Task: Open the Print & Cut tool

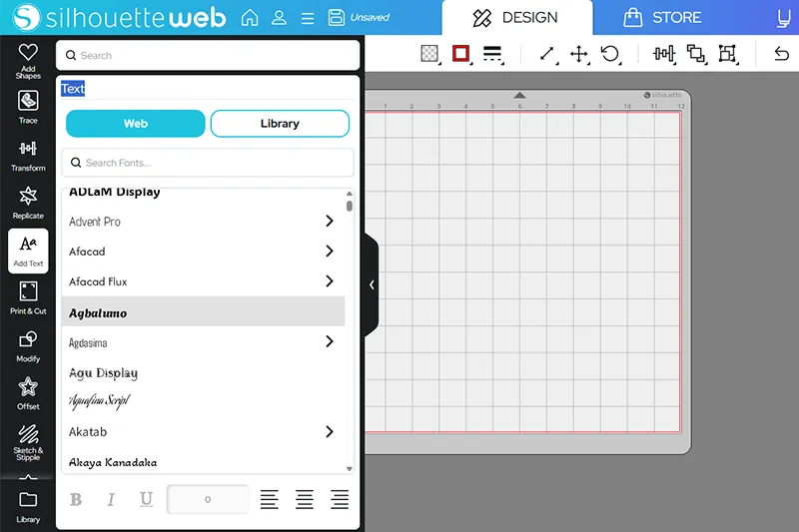Action: coord(28,297)
